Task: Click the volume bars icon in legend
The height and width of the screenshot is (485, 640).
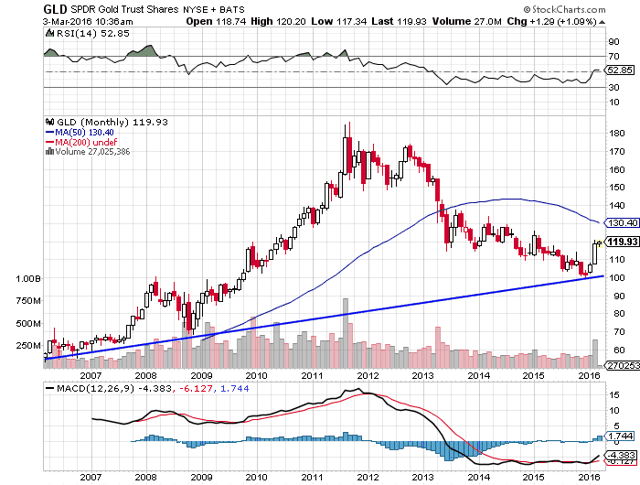Action: (50, 151)
